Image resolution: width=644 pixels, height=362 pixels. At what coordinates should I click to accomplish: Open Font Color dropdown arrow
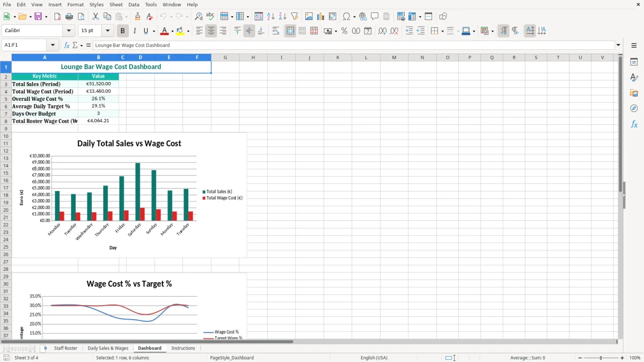tap(172, 32)
